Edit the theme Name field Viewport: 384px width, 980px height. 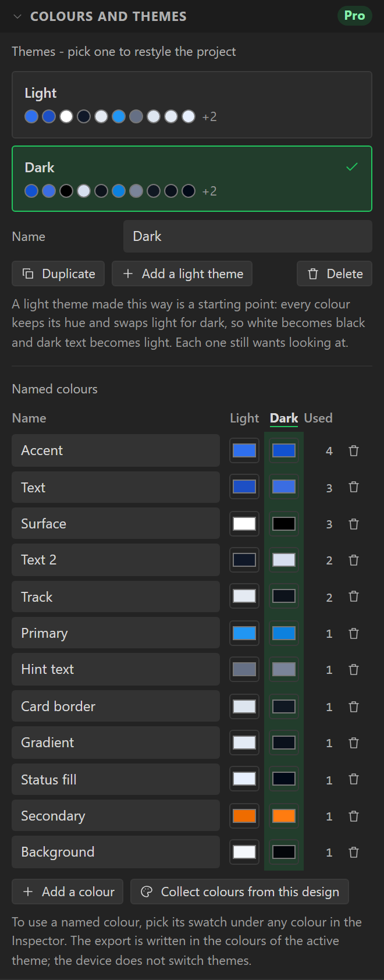[x=248, y=236]
